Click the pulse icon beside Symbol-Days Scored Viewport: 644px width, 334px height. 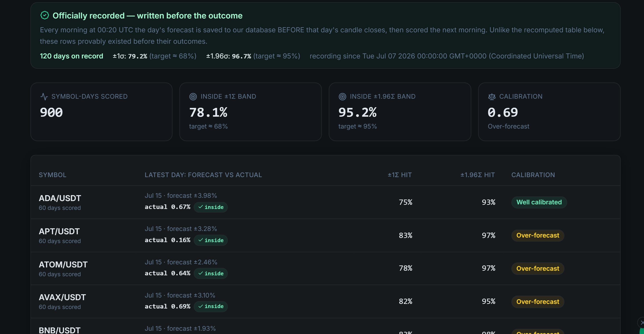click(x=44, y=96)
